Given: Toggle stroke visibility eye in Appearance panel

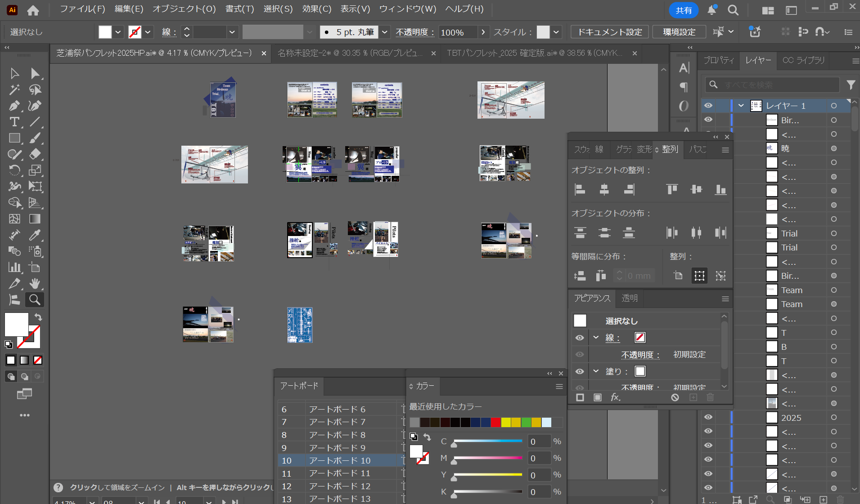Looking at the screenshot, I should [580, 338].
